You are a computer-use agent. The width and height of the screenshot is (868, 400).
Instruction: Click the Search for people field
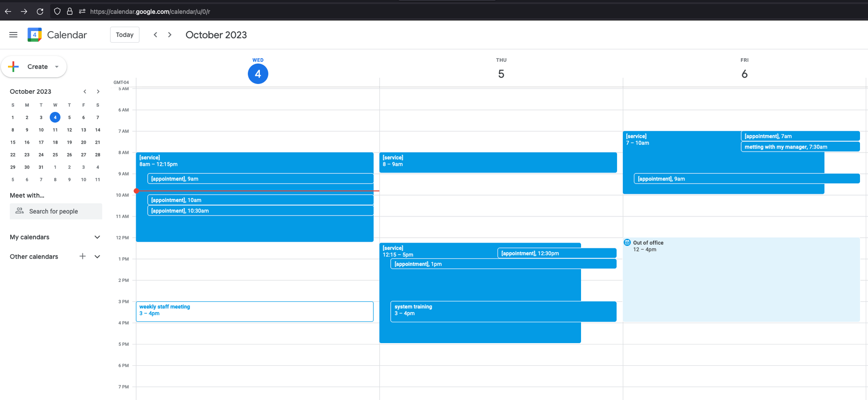[56, 211]
